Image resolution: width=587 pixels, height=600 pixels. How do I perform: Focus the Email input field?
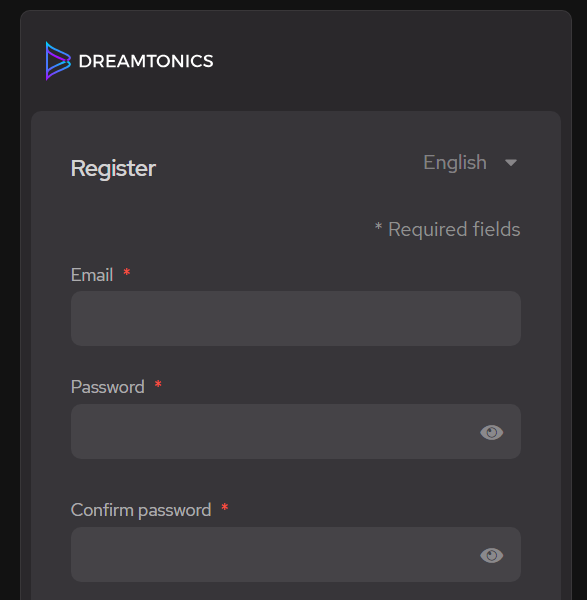click(x=296, y=318)
